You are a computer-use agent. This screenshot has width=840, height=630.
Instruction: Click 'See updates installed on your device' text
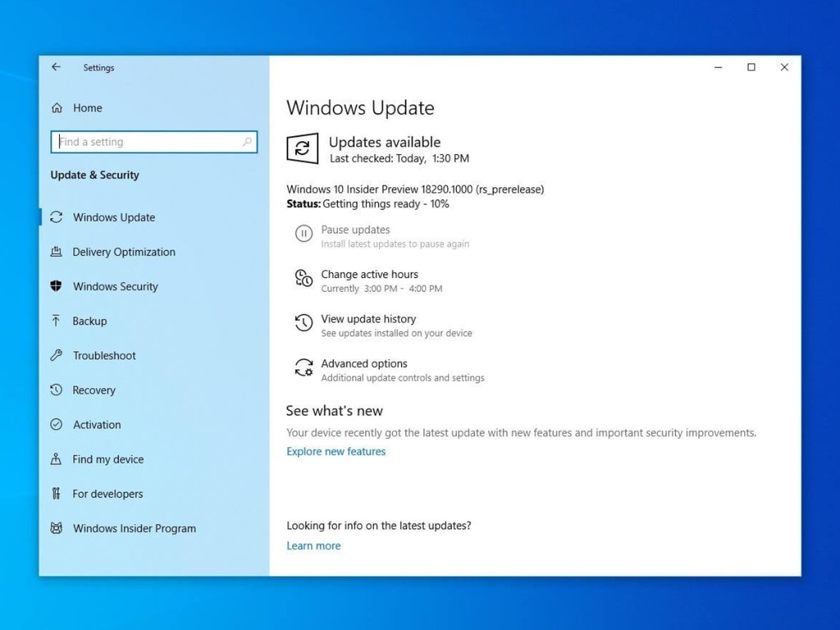click(396, 333)
